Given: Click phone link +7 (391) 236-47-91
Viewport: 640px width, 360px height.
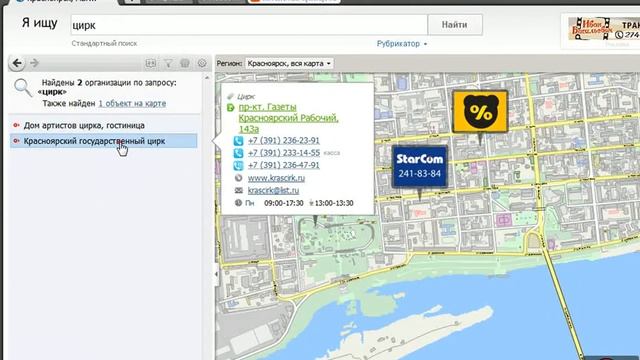Looking at the screenshot, I should coord(284,165).
